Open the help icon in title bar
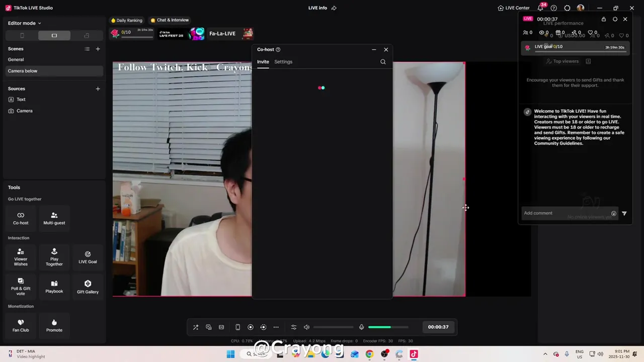 click(554, 8)
